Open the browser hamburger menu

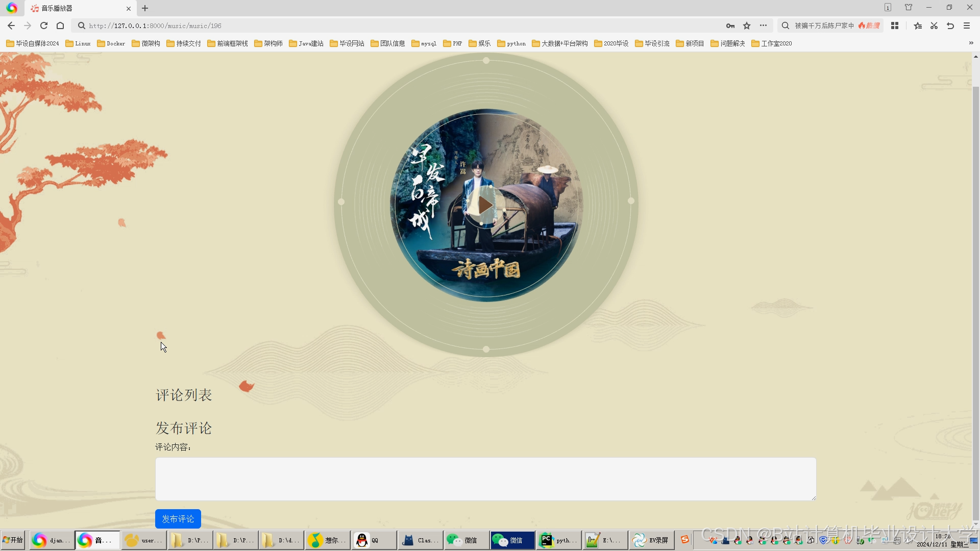click(967, 26)
